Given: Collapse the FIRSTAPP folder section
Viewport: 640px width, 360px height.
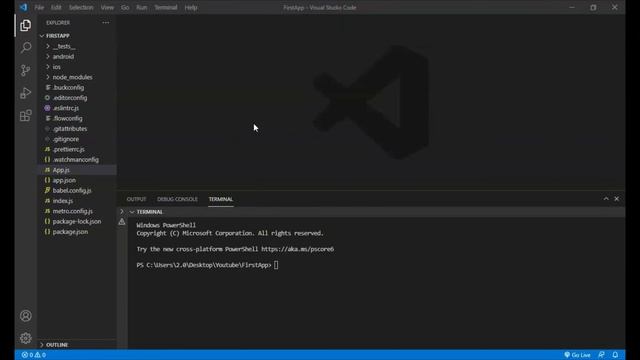Looking at the screenshot, I should (x=77, y=36).
